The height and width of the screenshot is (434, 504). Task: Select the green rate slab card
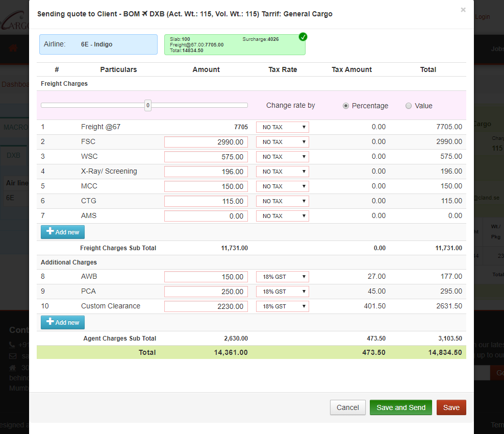[235, 45]
